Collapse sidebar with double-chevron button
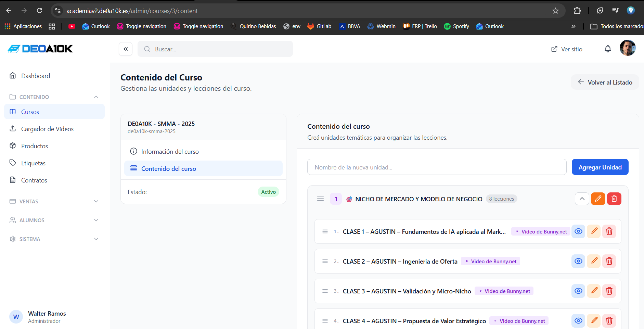Screen dimensions: 644x329 click(x=126, y=49)
